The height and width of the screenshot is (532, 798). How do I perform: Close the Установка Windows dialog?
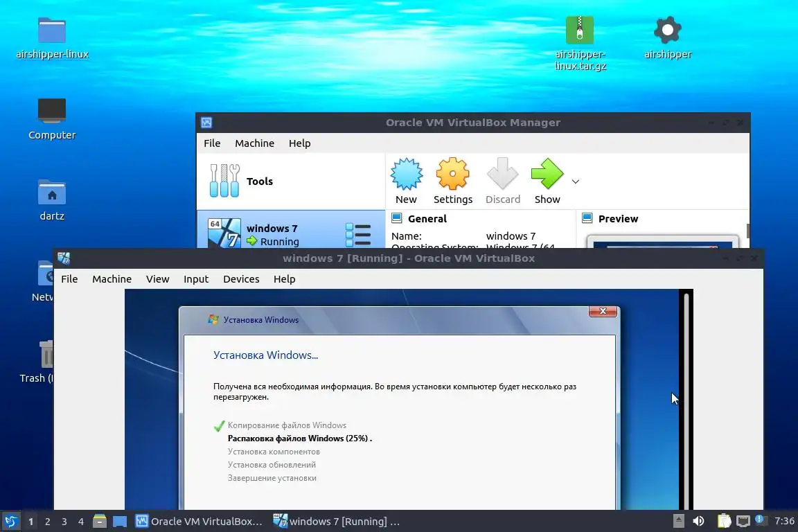603,311
